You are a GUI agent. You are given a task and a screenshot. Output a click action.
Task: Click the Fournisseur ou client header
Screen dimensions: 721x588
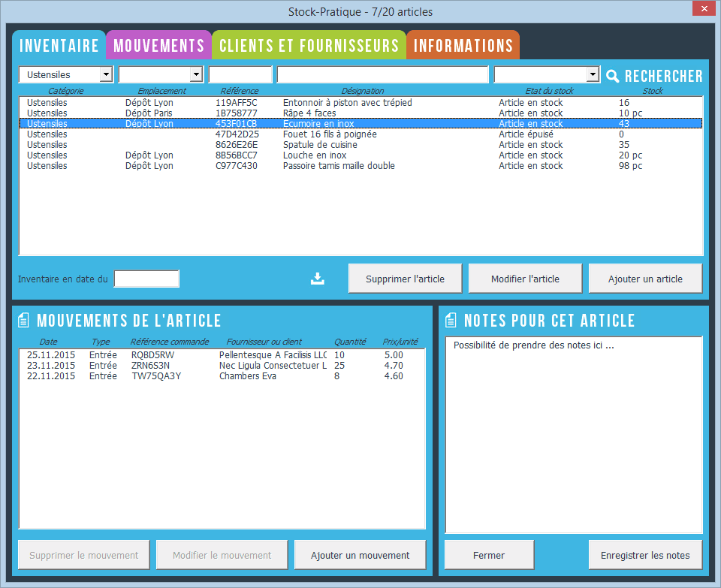[264, 342]
